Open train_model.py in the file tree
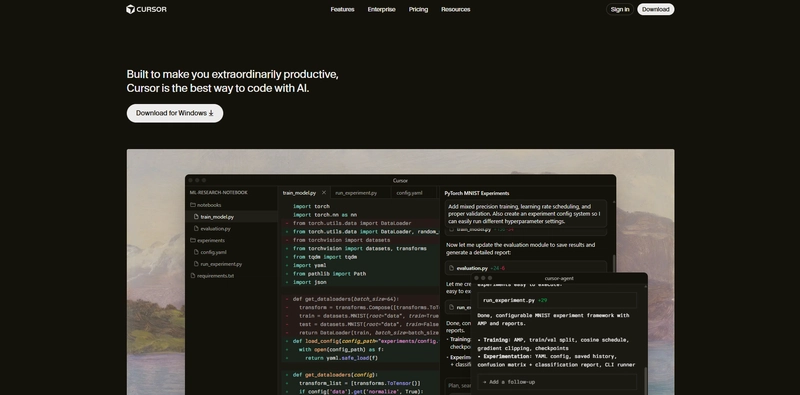800x395 pixels. (x=232, y=217)
